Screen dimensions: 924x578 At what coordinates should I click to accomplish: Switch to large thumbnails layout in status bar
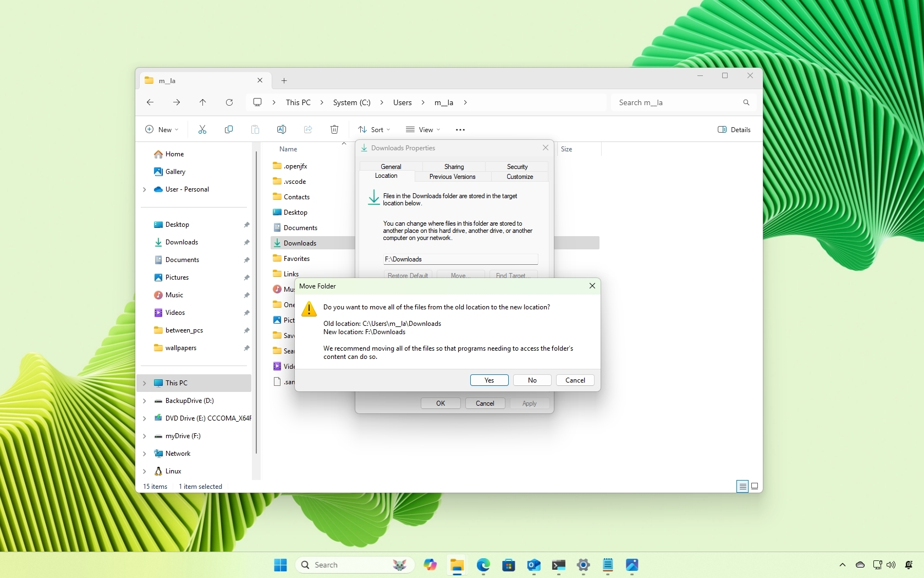point(755,487)
